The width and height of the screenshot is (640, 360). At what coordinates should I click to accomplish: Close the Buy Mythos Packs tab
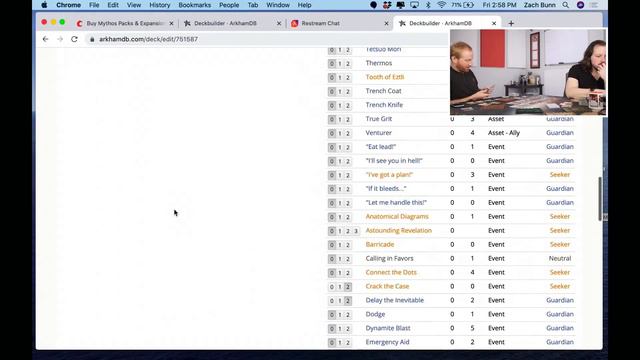[x=171, y=23]
